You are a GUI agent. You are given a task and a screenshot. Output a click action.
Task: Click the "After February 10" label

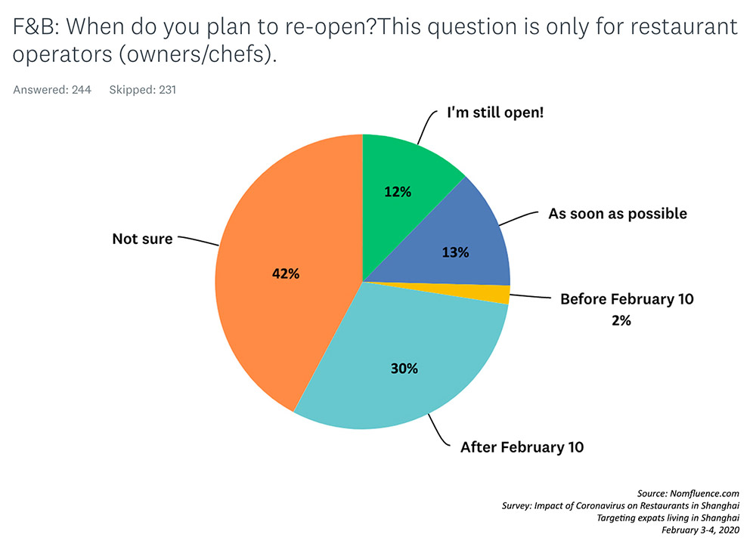point(522,446)
